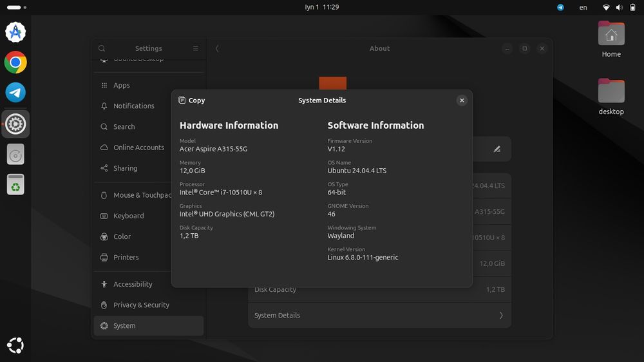Click the Disk Capacity row in About

coord(379,289)
